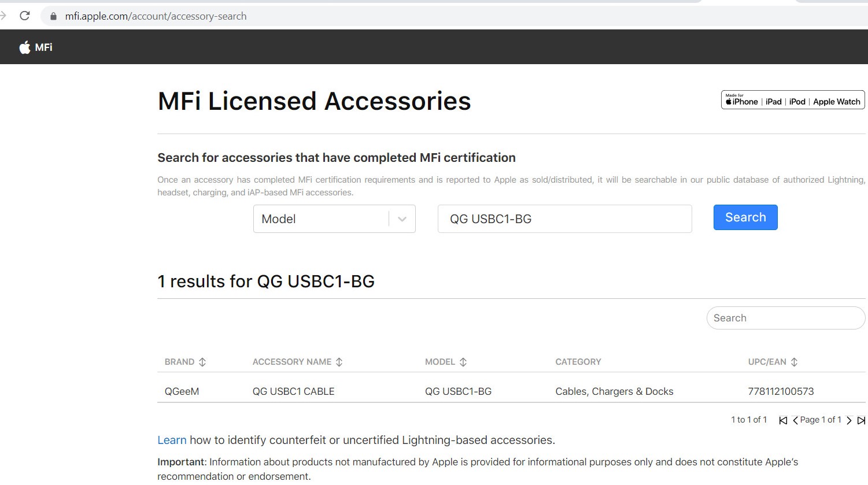Click the MFi Licensed Accessories page title

tap(314, 101)
